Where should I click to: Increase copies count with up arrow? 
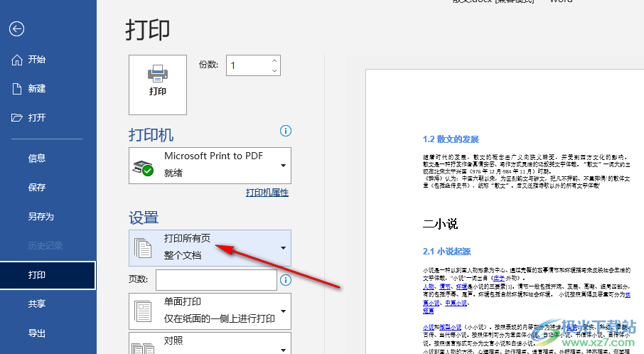[274, 60]
